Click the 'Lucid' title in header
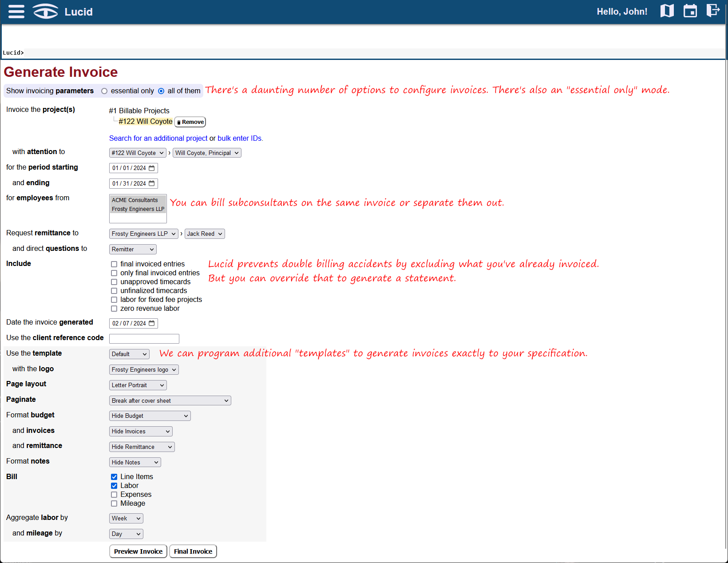 click(79, 12)
